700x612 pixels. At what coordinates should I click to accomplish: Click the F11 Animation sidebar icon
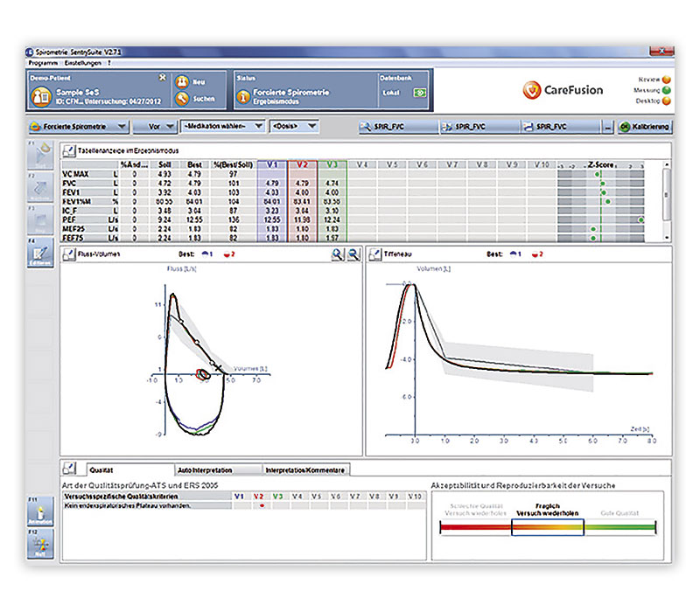click(40, 511)
